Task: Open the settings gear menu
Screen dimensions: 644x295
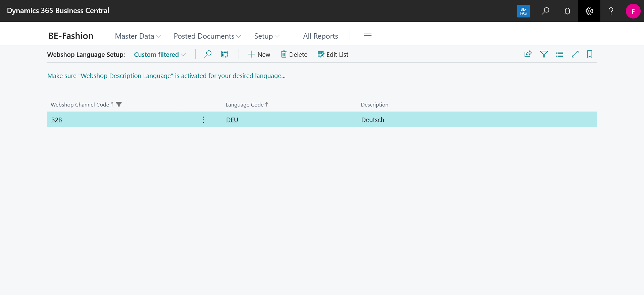Action: tap(589, 11)
